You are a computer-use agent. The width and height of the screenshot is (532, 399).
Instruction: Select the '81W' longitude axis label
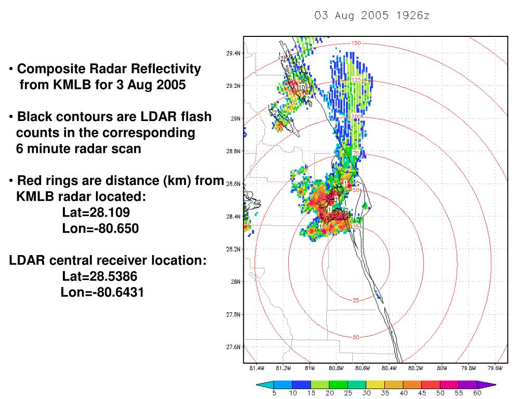click(x=310, y=368)
